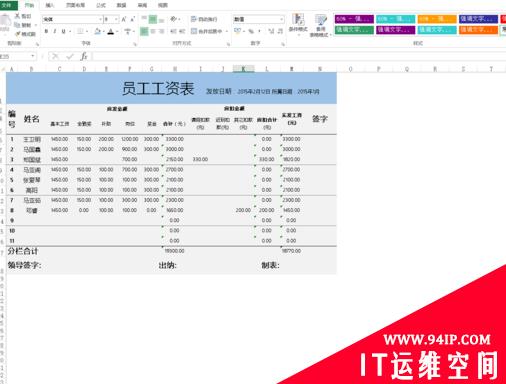The width and height of the screenshot is (506, 384).
Task: Select the 员工工资表 title cell
Action: point(158,88)
